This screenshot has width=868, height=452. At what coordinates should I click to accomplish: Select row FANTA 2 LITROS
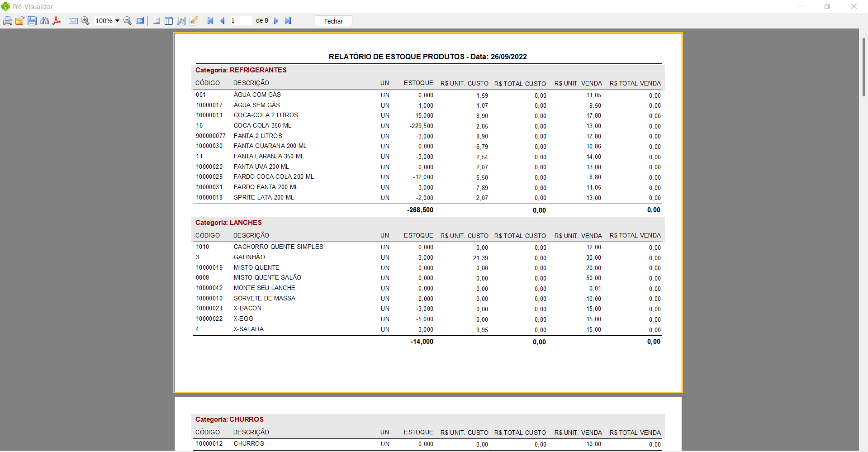coord(428,136)
